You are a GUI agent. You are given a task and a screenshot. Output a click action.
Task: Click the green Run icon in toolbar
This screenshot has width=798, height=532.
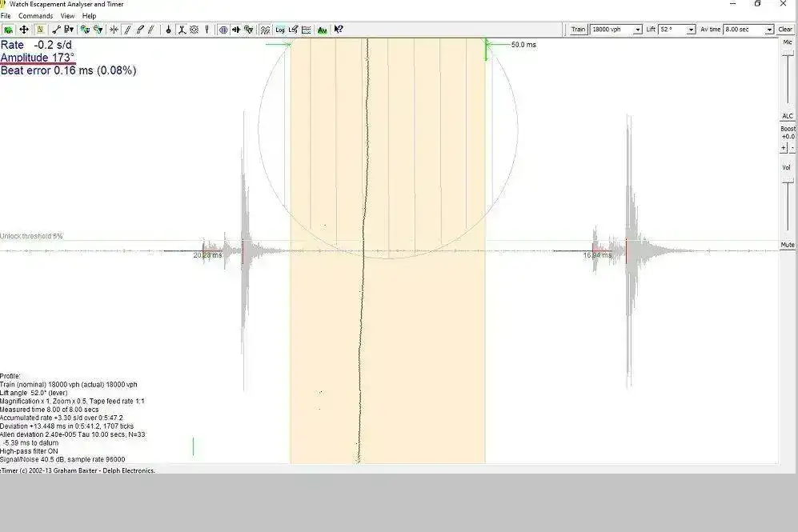(x=8, y=30)
